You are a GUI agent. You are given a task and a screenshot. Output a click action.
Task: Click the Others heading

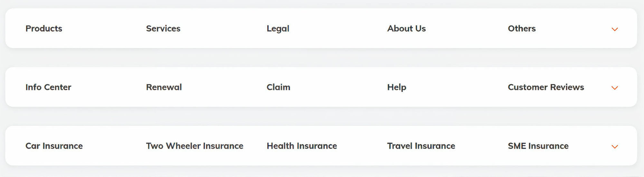[x=522, y=29]
